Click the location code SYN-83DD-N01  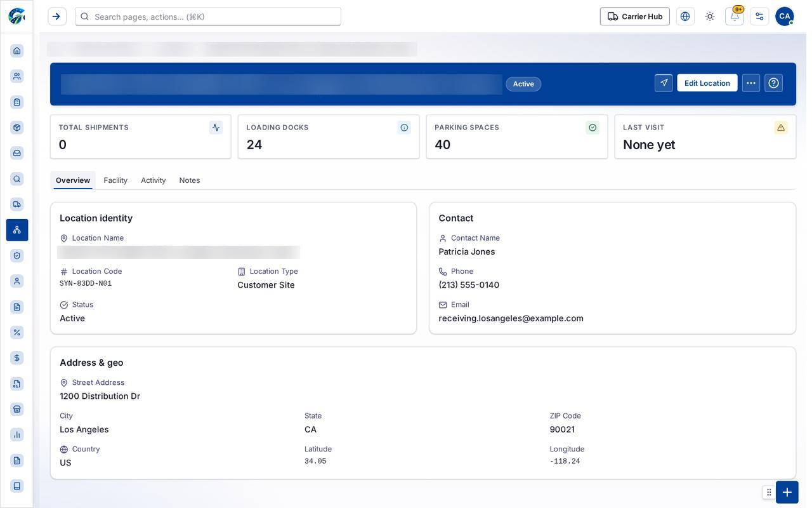(x=86, y=284)
